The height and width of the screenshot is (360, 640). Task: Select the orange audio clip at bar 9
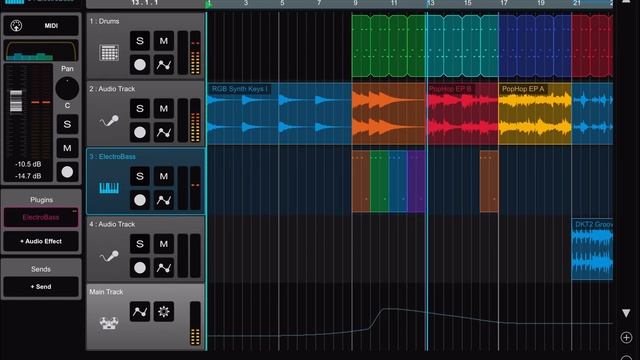[x=389, y=114]
